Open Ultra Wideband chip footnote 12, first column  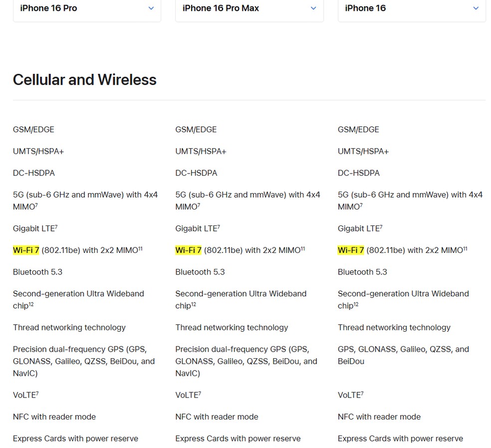[x=31, y=304]
